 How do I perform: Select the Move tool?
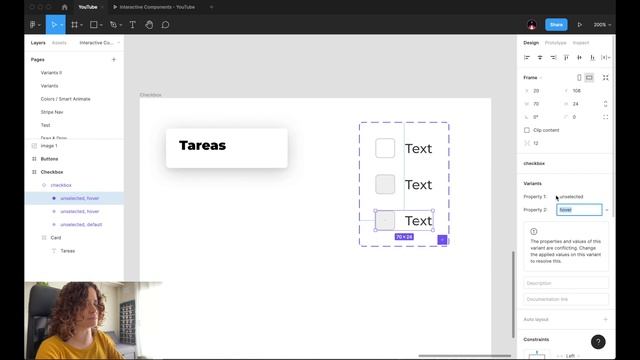(x=53, y=25)
